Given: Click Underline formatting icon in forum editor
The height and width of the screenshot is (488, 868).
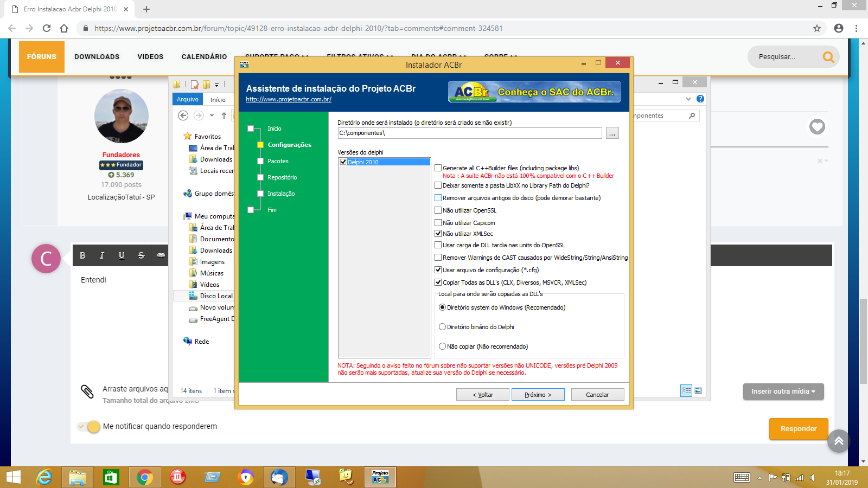Looking at the screenshot, I should click(122, 255).
